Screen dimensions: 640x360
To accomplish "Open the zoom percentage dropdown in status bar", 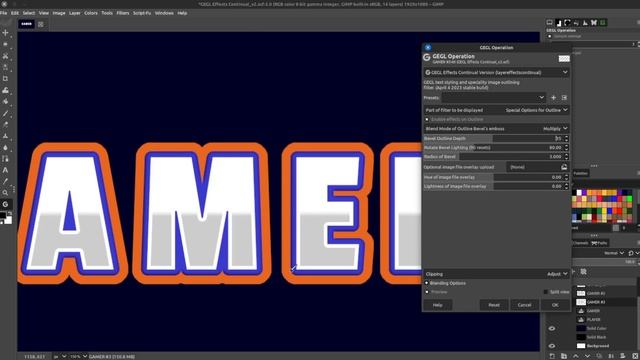I will pyautogui.click(x=78, y=356).
